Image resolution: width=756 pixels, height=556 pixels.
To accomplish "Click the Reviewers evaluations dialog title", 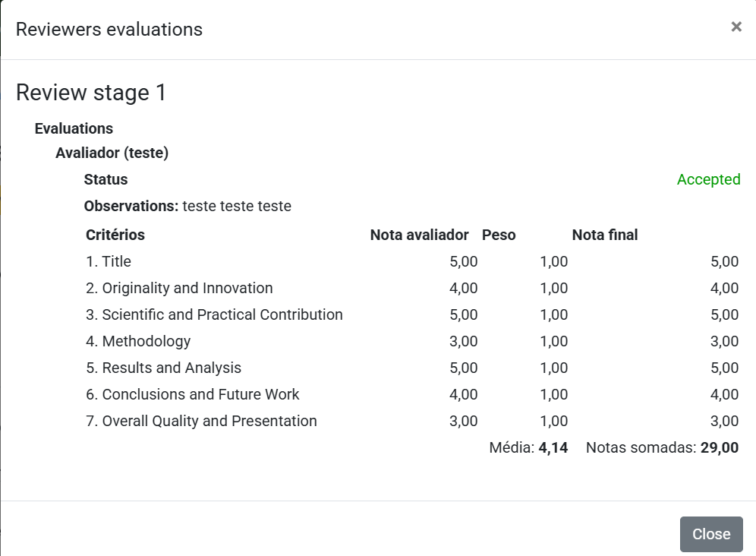I will pos(109,30).
